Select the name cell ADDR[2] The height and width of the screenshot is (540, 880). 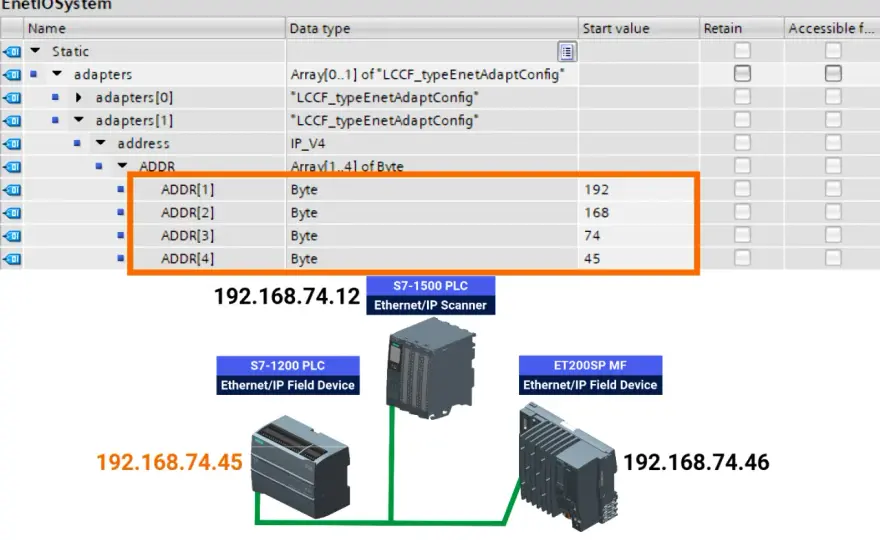click(x=187, y=213)
